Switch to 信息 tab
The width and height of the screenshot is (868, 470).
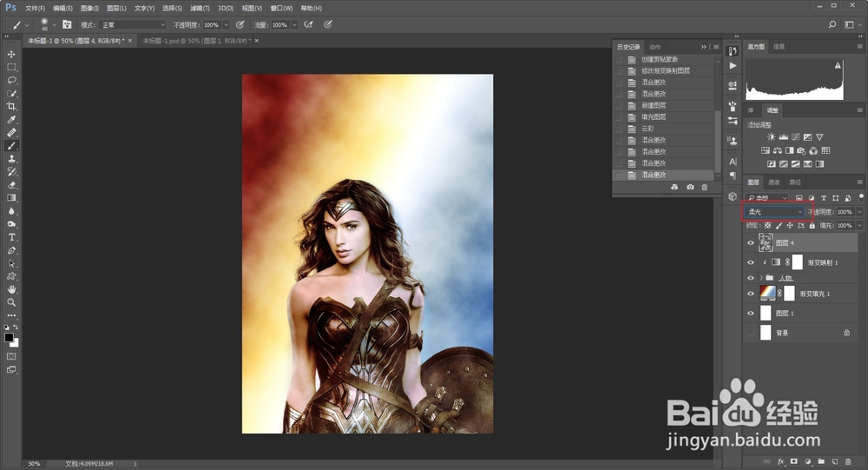(x=779, y=47)
